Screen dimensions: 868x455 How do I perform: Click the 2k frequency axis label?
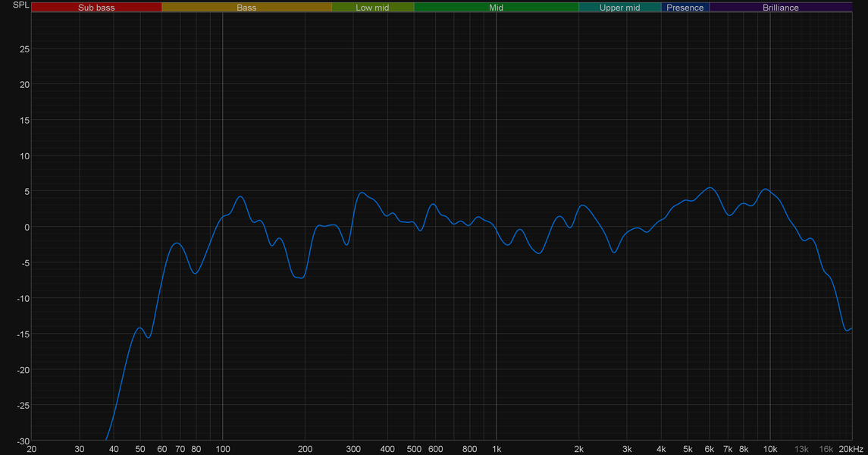coord(578,449)
